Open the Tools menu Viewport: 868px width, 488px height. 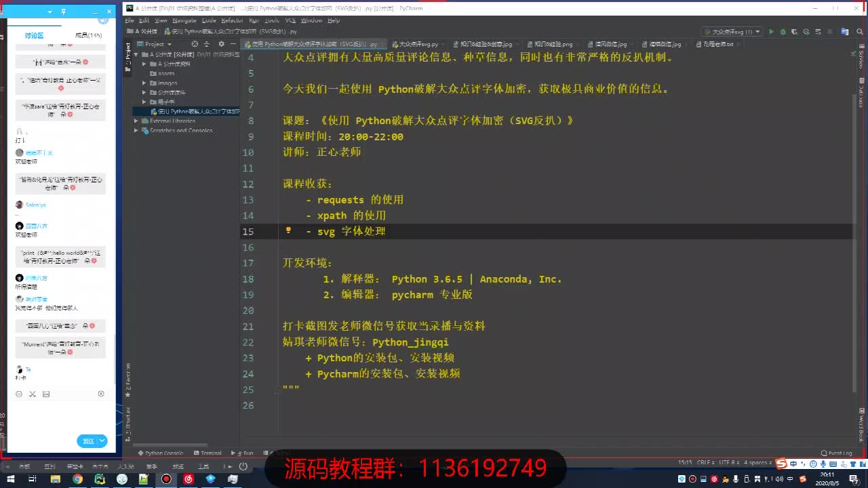[x=272, y=20]
